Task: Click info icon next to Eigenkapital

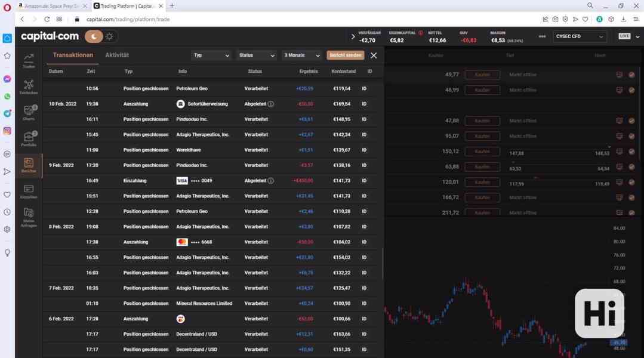Action: [420, 33]
